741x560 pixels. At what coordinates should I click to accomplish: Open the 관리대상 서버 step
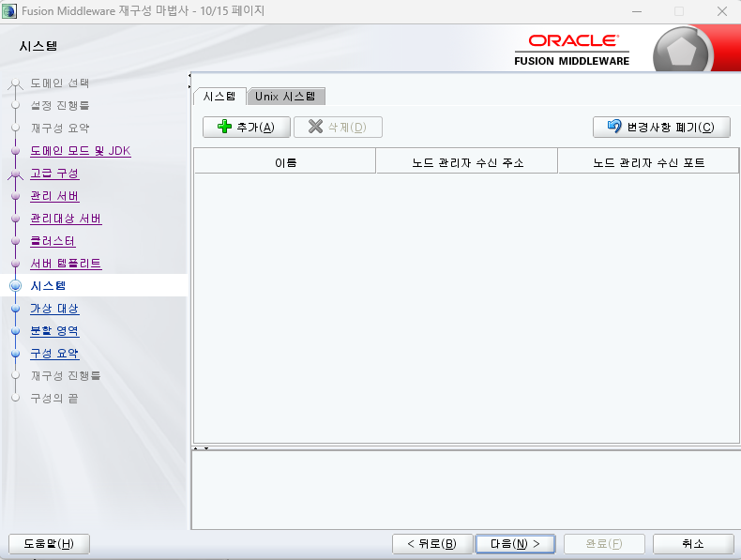pos(67,219)
